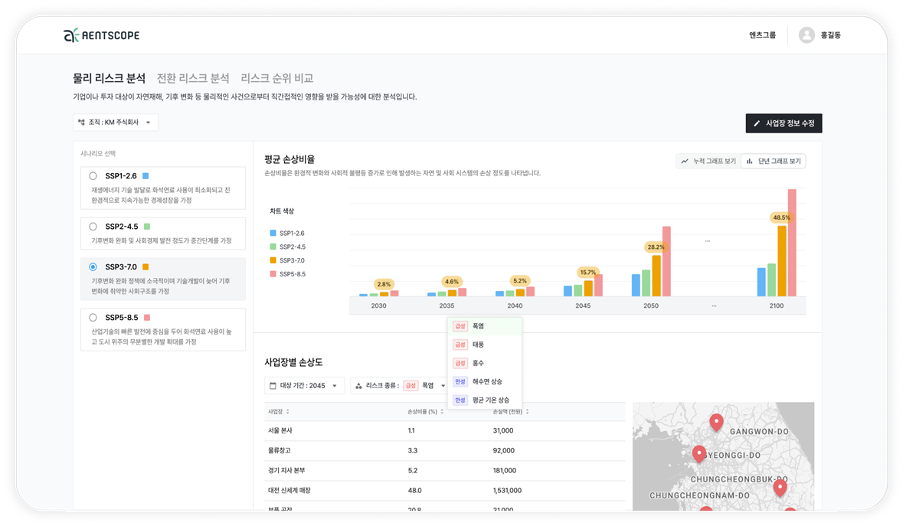The height and width of the screenshot is (526, 904).
Task: Choose 폭염 from the risk type list
Action: coord(485,326)
